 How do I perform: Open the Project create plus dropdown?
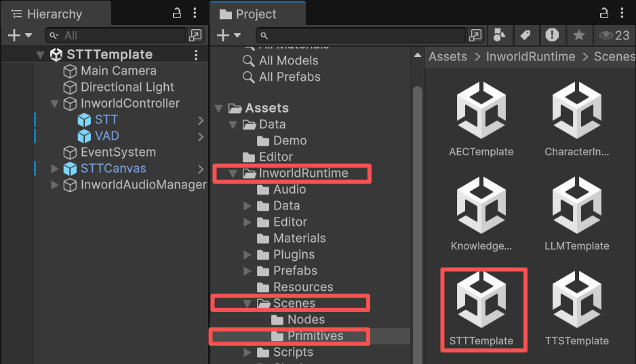click(228, 35)
